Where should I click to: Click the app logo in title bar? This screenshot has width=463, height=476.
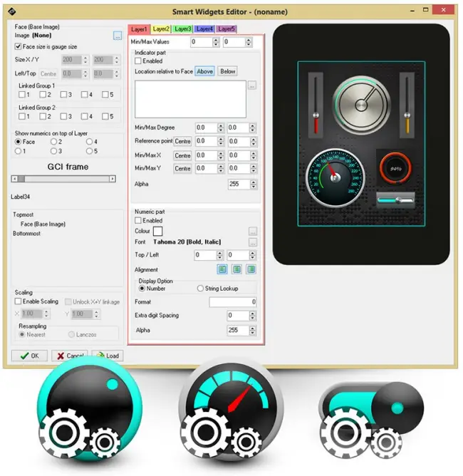[x=12, y=11]
